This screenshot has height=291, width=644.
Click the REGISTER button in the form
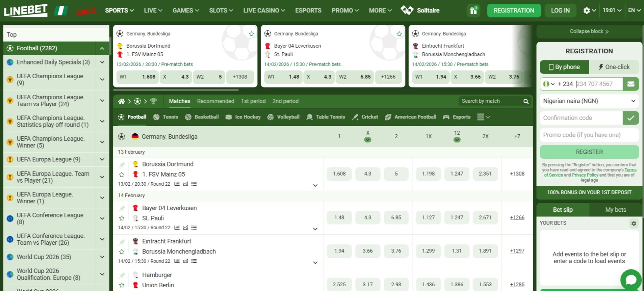pos(589,152)
